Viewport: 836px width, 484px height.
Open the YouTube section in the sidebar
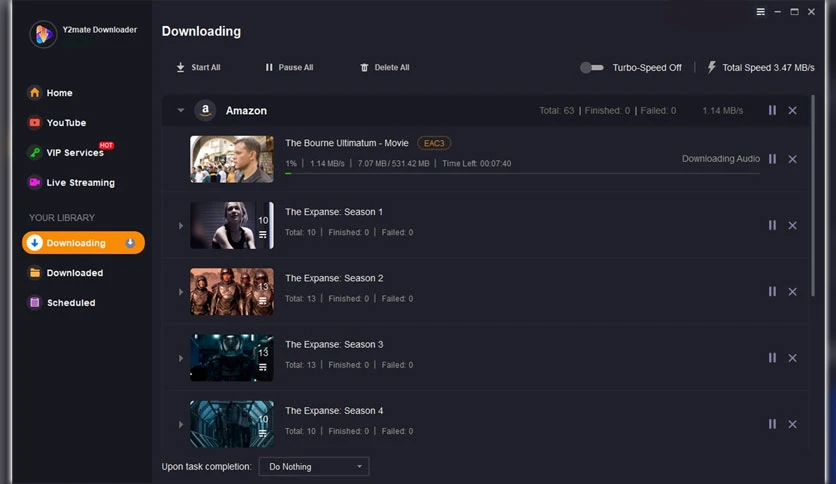coord(57,123)
